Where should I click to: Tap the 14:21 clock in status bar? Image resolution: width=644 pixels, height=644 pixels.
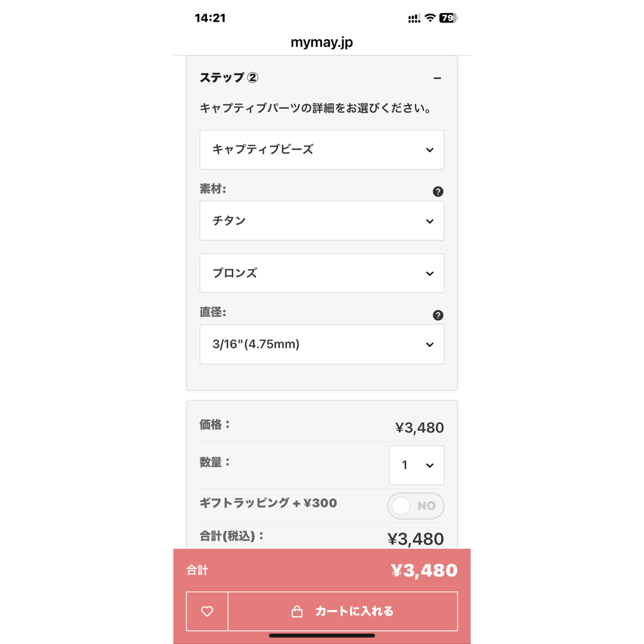tap(210, 18)
